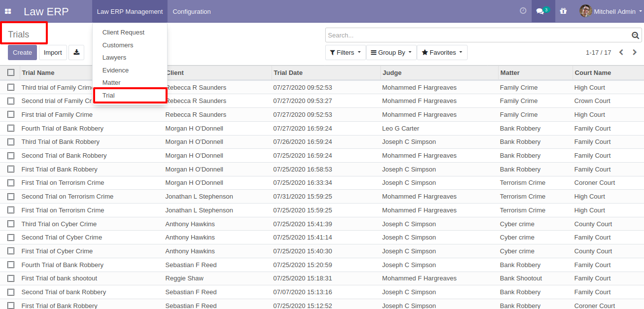
Task: Check the First Trial on Terrorism Crime Morgan row
Action: coord(11,183)
